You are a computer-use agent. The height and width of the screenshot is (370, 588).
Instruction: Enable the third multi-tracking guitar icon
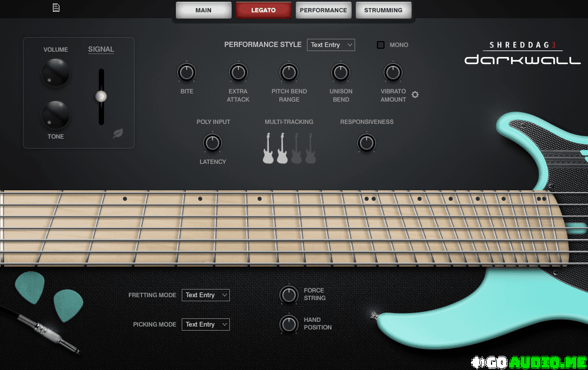coord(296,148)
